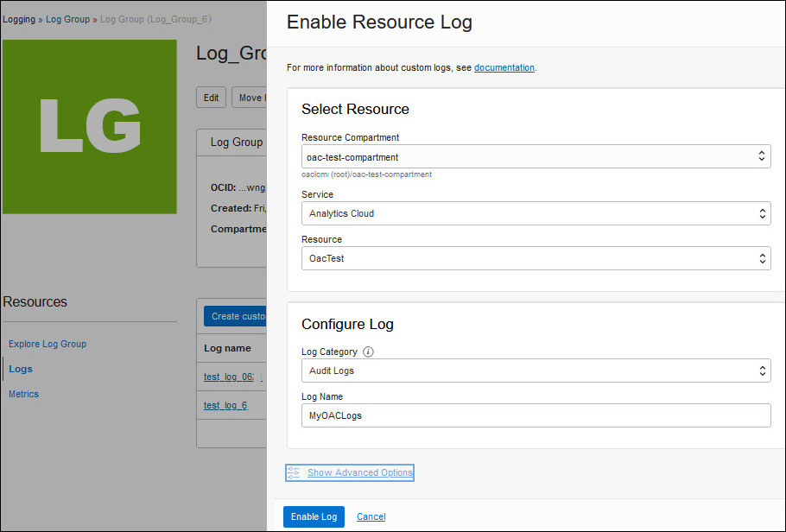This screenshot has height=532, width=786.
Task: Click the Service dropdown chevron
Action: tap(761, 213)
